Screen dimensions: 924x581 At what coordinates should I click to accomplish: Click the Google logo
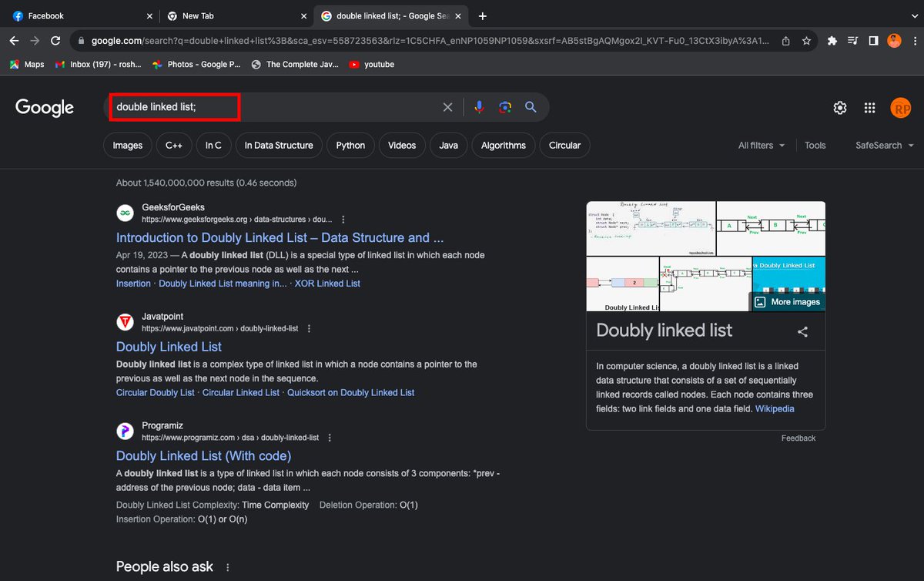(45, 108)
